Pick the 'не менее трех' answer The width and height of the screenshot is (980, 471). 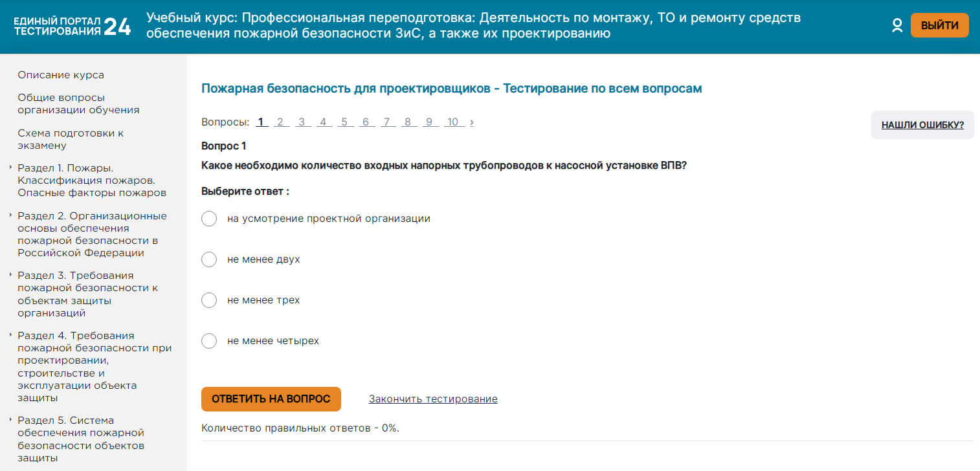point(209,300)
